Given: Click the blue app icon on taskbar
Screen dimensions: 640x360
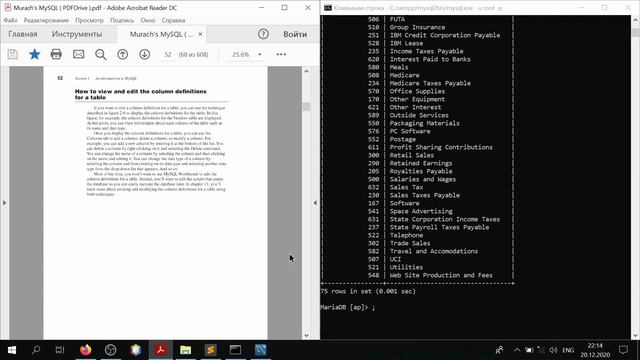Looking at the screenshot, I should [260, 350].
